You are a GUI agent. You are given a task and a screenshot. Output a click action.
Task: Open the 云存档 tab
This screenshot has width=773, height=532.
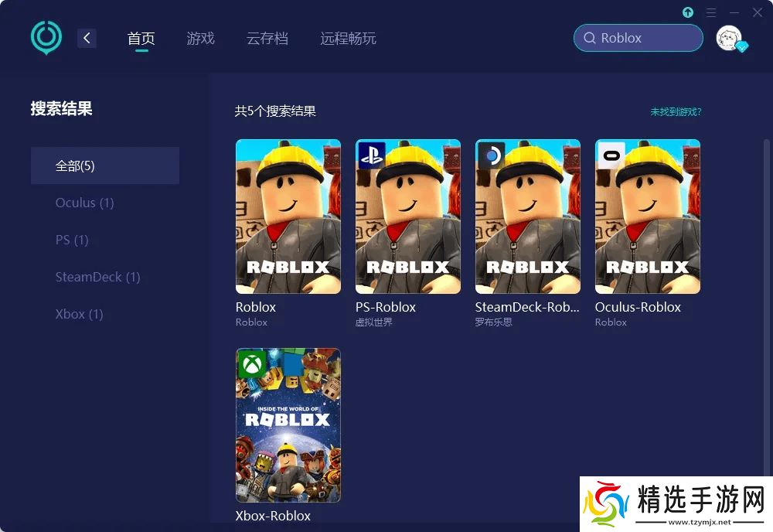point(267,39)
